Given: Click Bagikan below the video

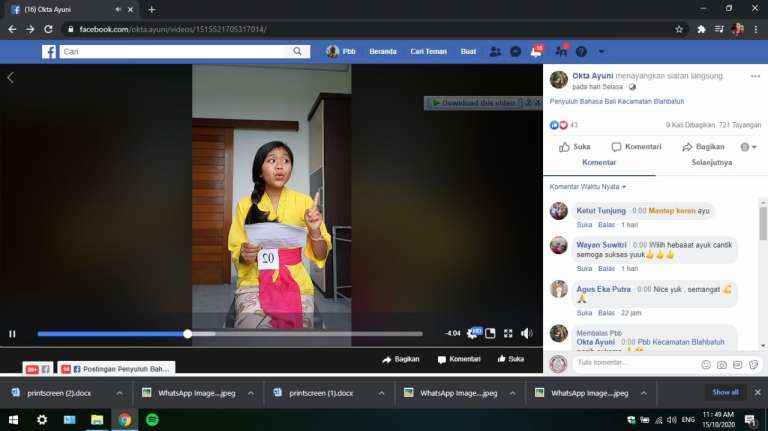Looking at the screenshot, I should pos(401,359).
